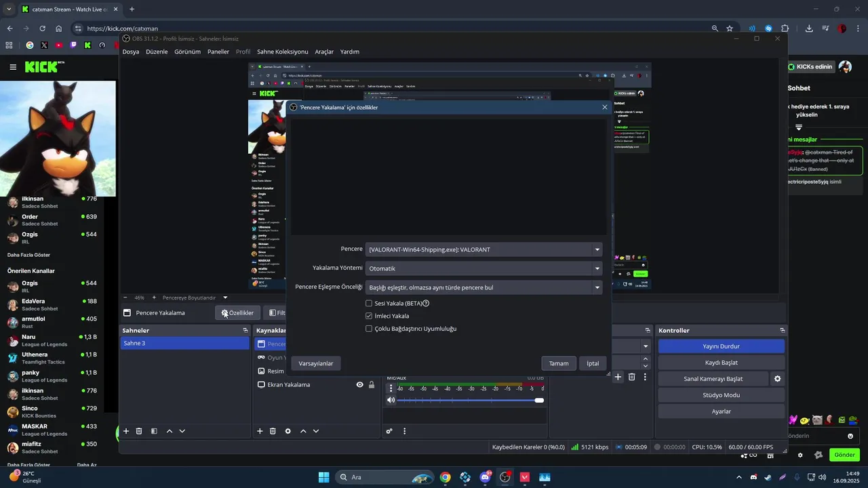The width and height of the screenshot is (868, 488).
Task: Open source properties via the Kaynaklar gear icon
Action: pos(288,431)
